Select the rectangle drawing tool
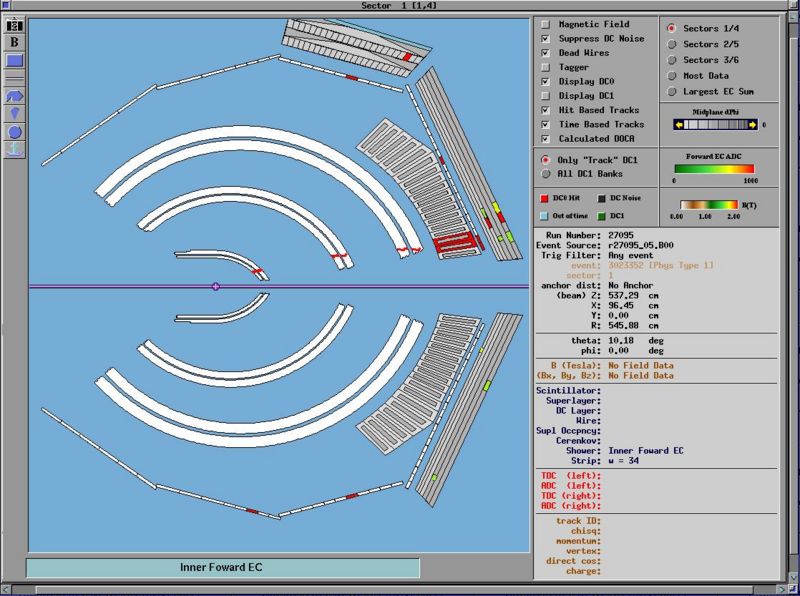Image resolution: width=800 pixels, height=596 pixels. 14,61
